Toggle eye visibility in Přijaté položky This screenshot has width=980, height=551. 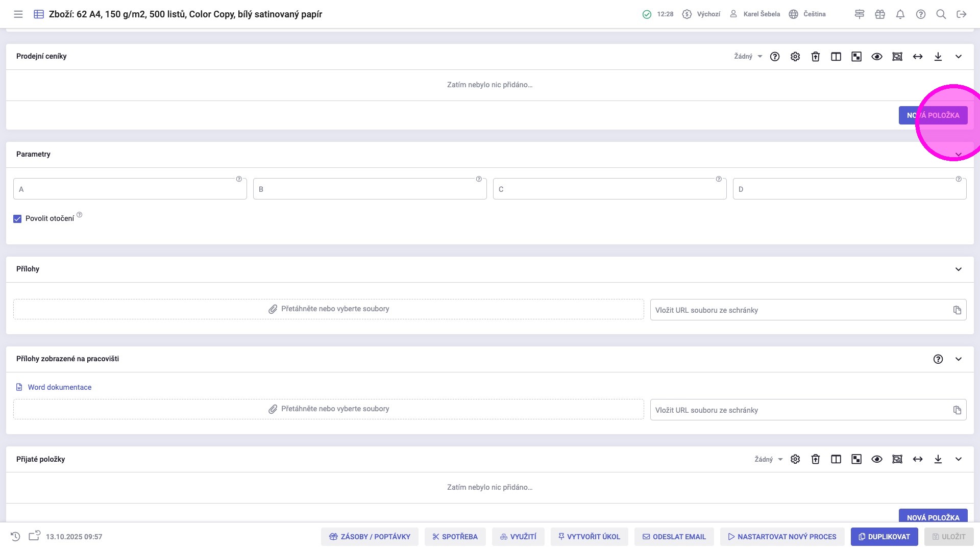pyautogui.click(x=877, y=459)
